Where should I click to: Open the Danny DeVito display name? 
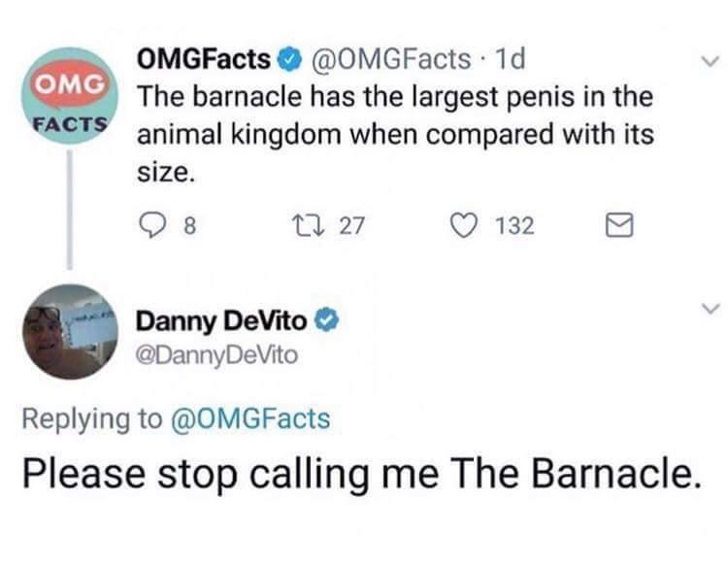[x=223, y=319]
